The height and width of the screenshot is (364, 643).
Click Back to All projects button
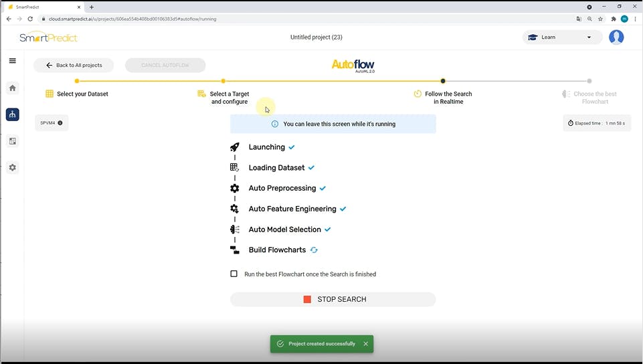(x=74, y=65)
